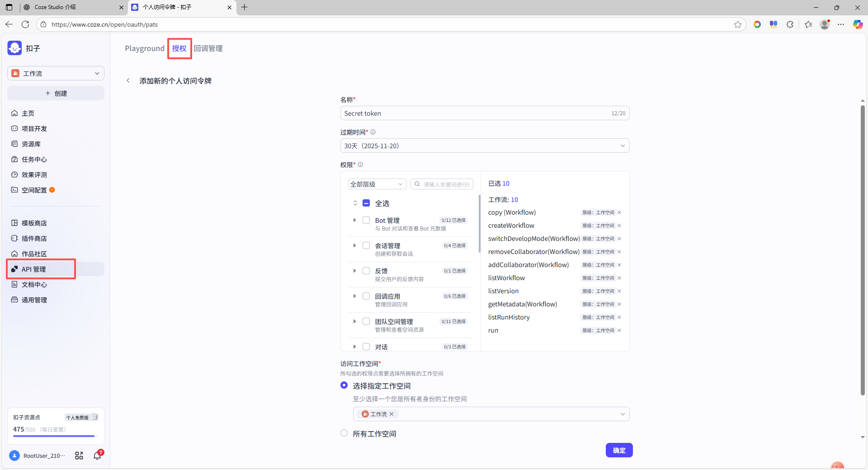The height and width of the screenshot is (470, 868).
Task: Click the back arrow beside 添加新的个人访问令牌
Action: (128, 81)
